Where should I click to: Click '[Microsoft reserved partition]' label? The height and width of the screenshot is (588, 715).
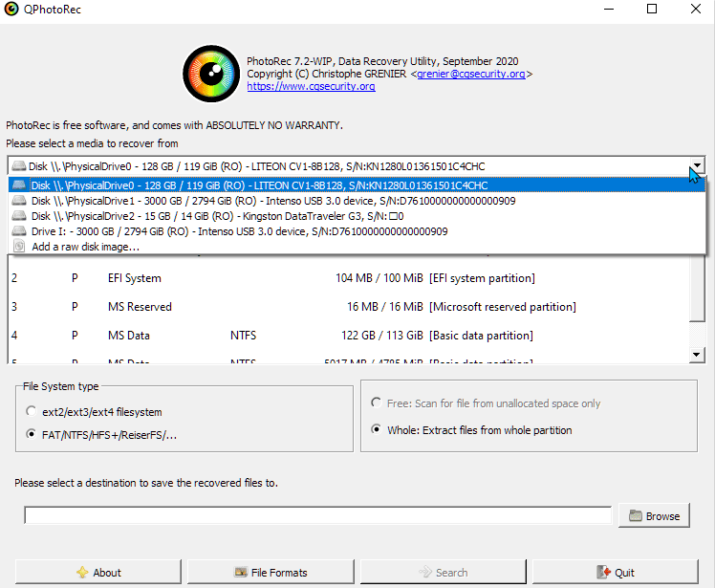[x=503, y=307]
